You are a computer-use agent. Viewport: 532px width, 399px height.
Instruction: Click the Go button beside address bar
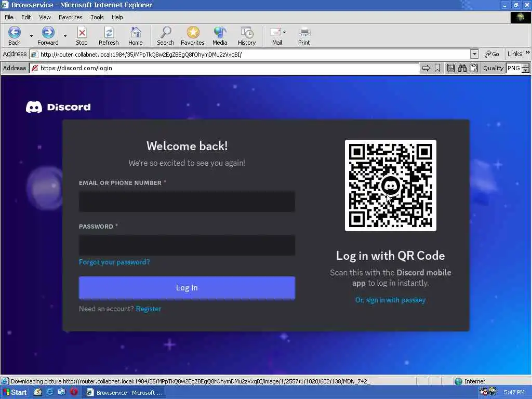[492, 54]
